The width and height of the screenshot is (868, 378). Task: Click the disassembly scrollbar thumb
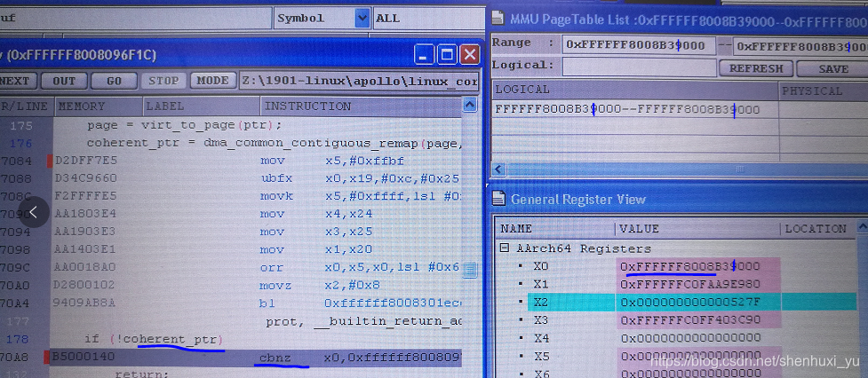pyautogui.click(x=470, y=270)
